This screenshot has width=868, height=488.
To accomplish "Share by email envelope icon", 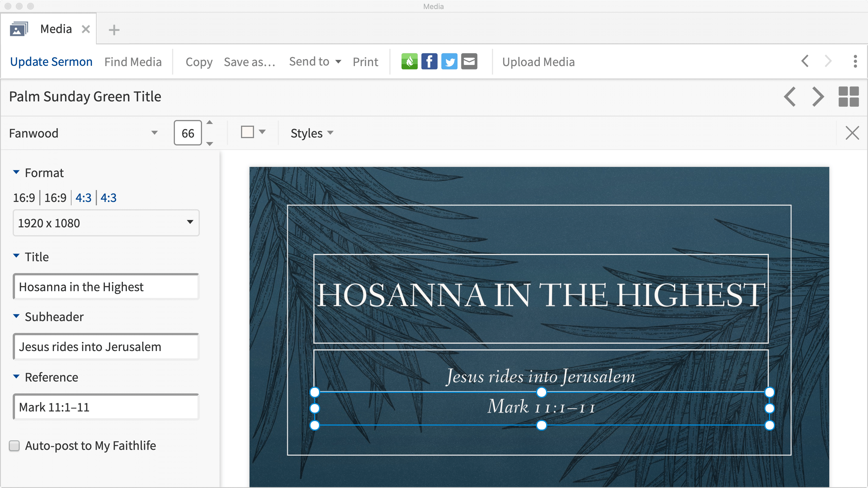I will click(469, 61).
